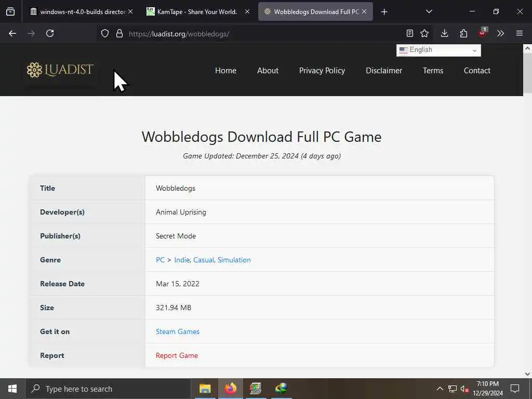Viewport: 532px width, 399px height.
Task: Click the Luadist logo
Action: [x=60, y=70]
